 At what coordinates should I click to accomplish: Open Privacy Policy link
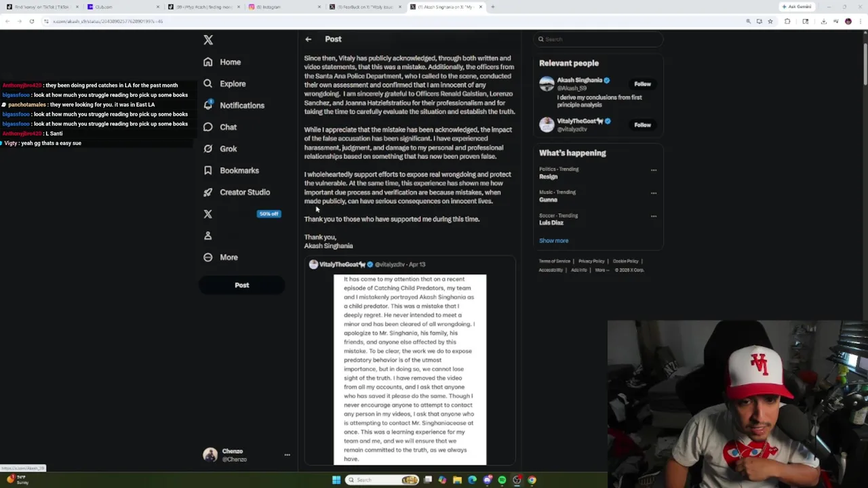591,261
